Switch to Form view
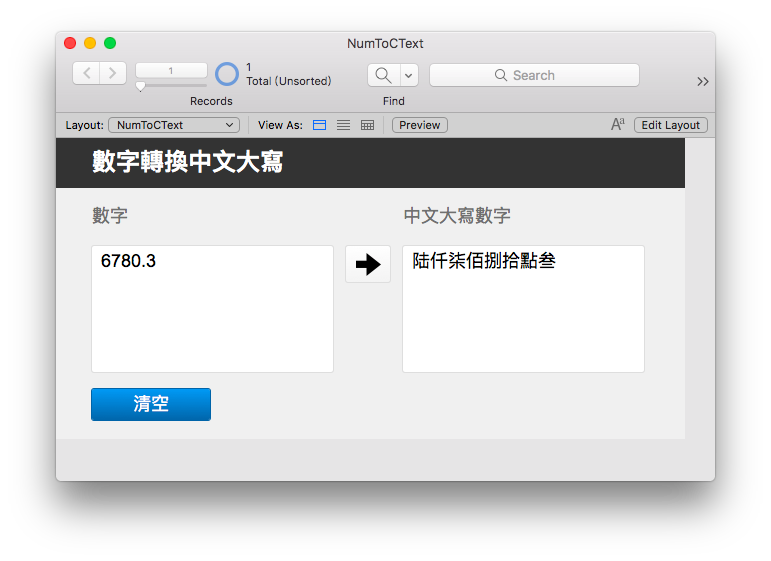The image size is (771, 561). (320, 125)
